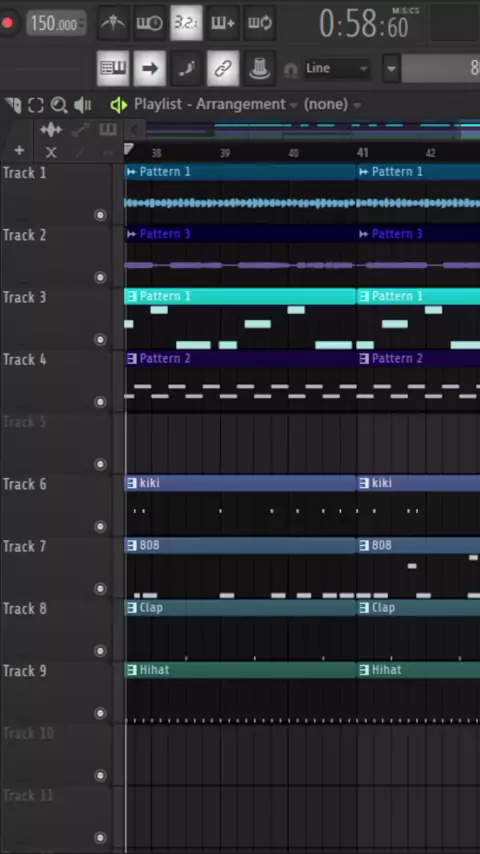
Task: Show automation clips icon in picker
Action: click(x=81, y=130)
